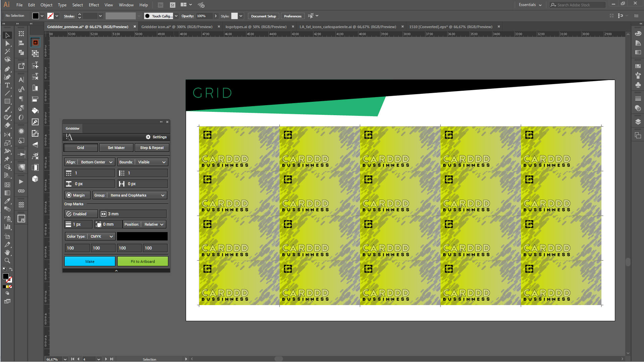This screenshot has height=362, width=644.
Task: Open the Align Bottom Center dropdown
Action: (96, 162)
